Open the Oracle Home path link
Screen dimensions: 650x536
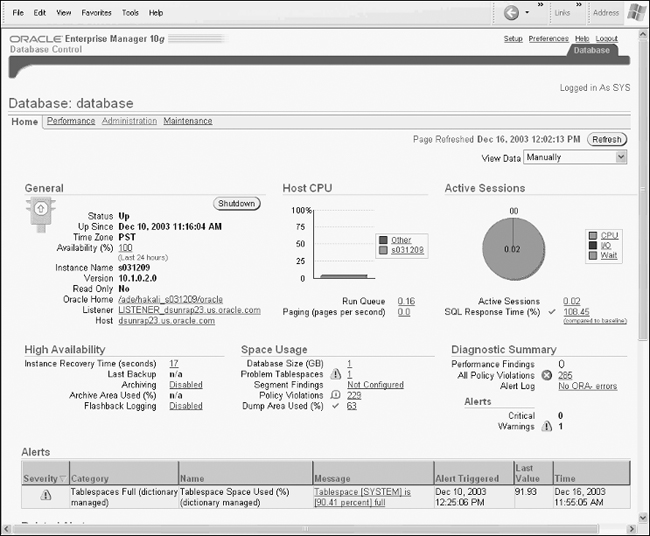pyautogui.click(x=170, y=299)
